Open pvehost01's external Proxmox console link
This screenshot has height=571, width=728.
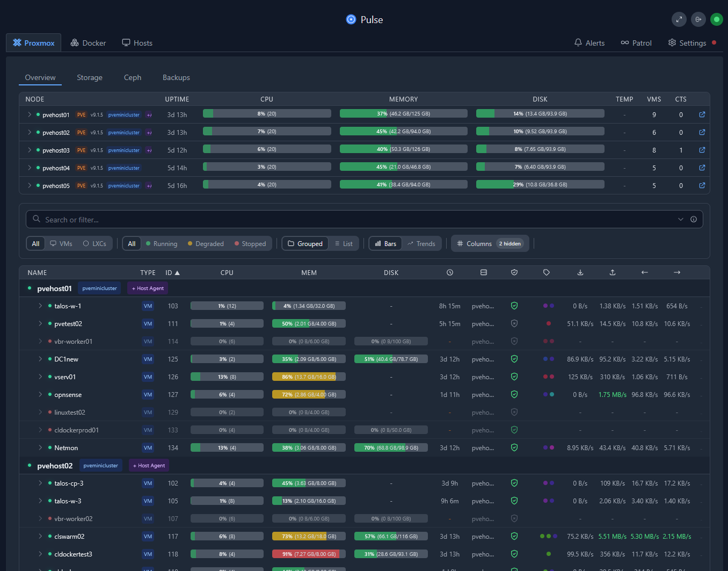(x=702, y=114)
